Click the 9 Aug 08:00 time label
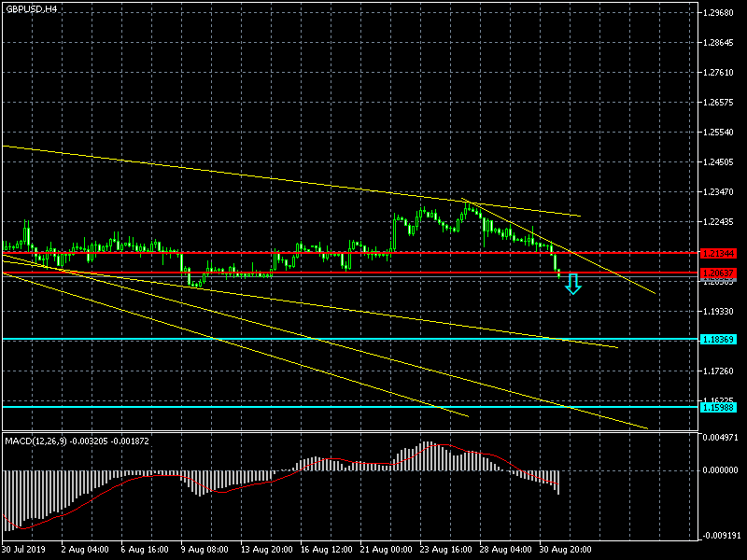The width and height of the screenshot is (747, 560). (204, 549)
